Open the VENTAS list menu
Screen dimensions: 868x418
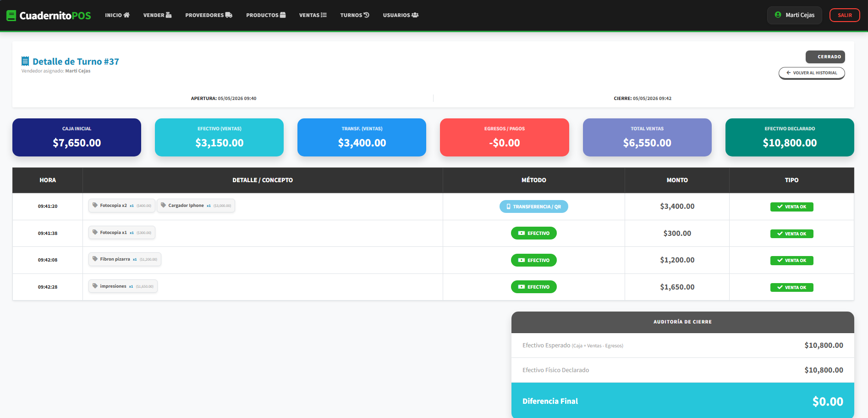pos(313,15)
